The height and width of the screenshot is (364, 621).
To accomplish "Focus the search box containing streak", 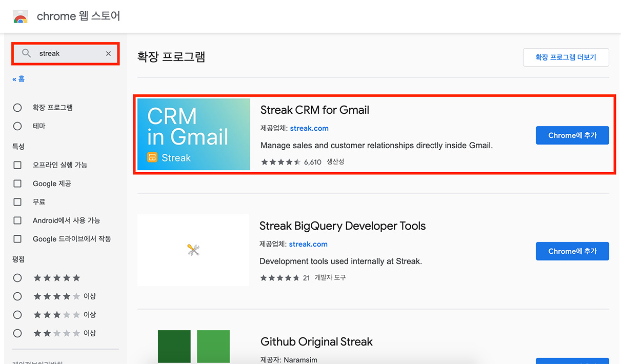I will 66,53.
